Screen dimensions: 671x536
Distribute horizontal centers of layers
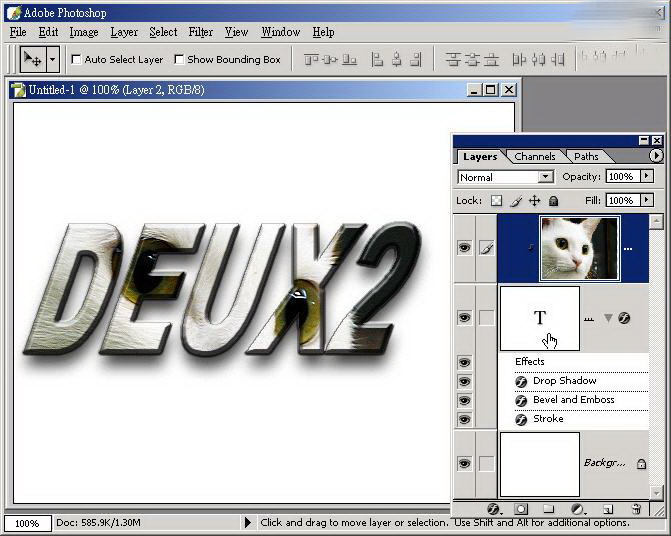(539, 59)
